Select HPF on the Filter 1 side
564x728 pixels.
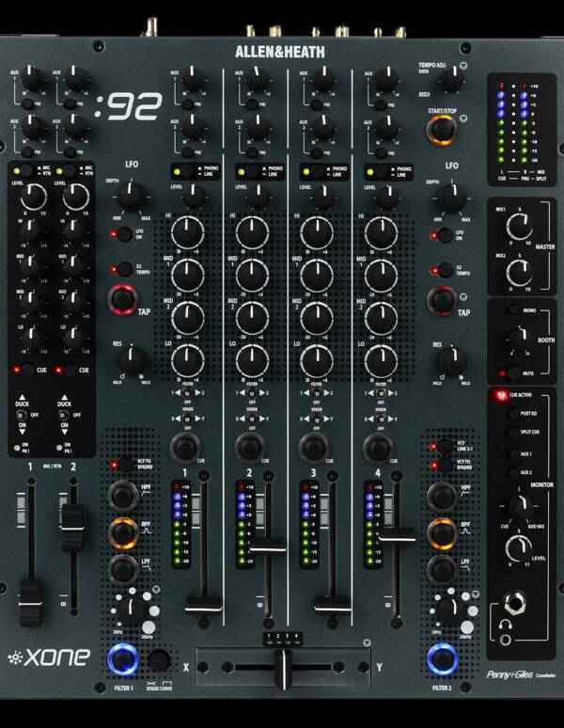point(123,496)
